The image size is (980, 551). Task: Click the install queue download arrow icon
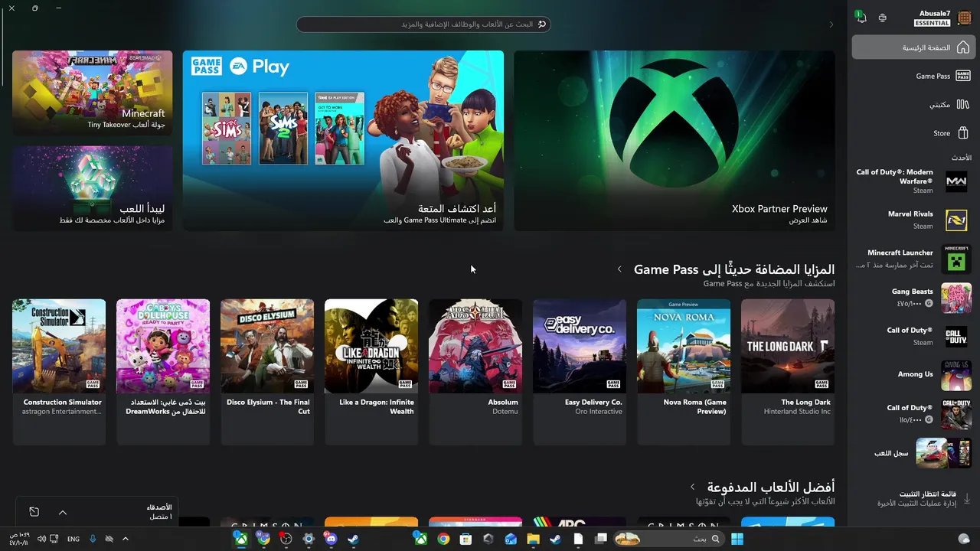point(966,498)
